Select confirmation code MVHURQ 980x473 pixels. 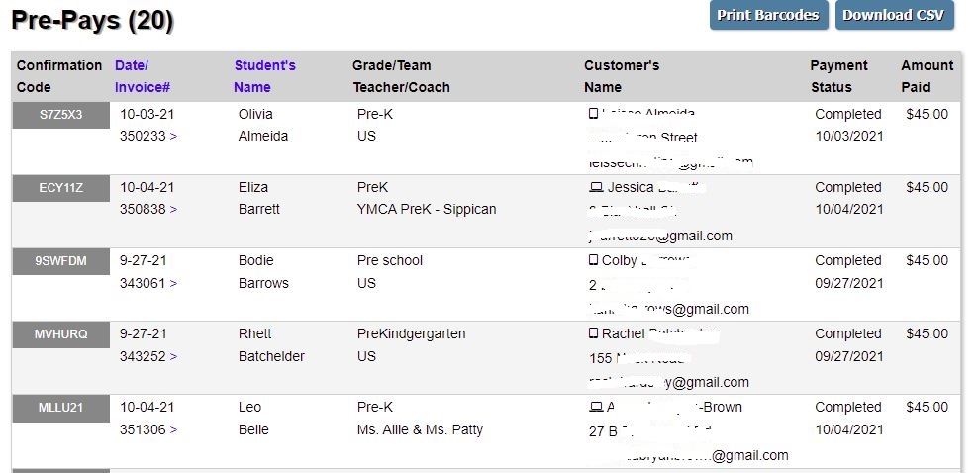click(60, 334)
